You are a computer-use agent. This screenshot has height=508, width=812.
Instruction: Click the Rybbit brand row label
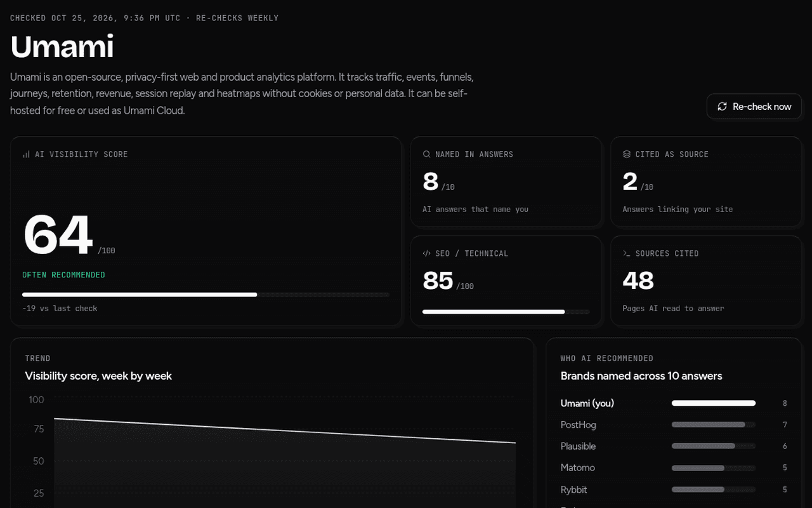574,490
